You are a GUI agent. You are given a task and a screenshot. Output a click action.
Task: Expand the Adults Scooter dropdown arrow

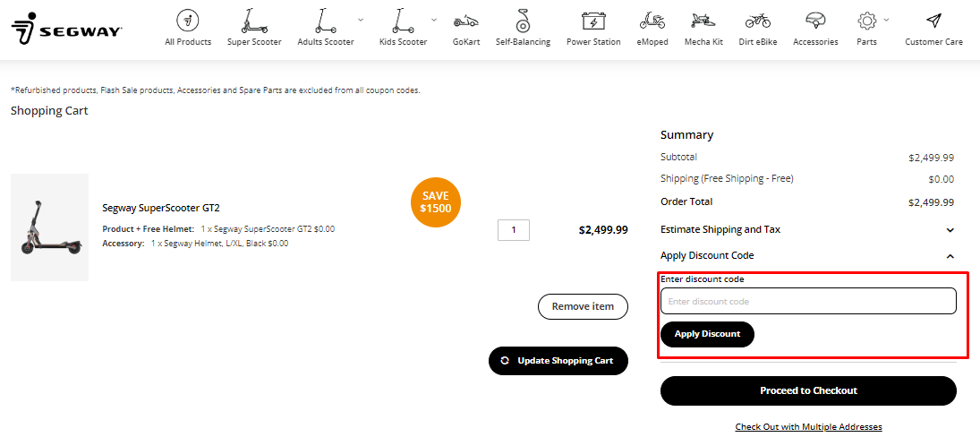[x=360, y=20]
